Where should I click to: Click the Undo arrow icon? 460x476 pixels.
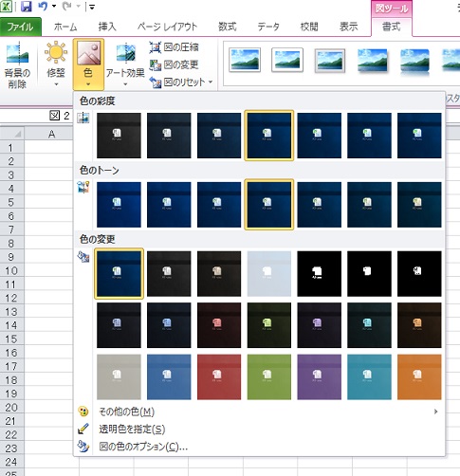[43, 7]
